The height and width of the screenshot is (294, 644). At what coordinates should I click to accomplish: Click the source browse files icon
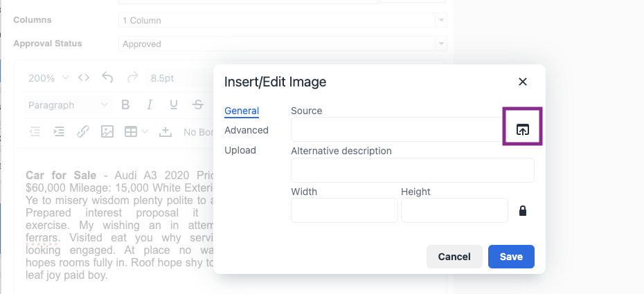pyautogui.click(x=522, y=129)
